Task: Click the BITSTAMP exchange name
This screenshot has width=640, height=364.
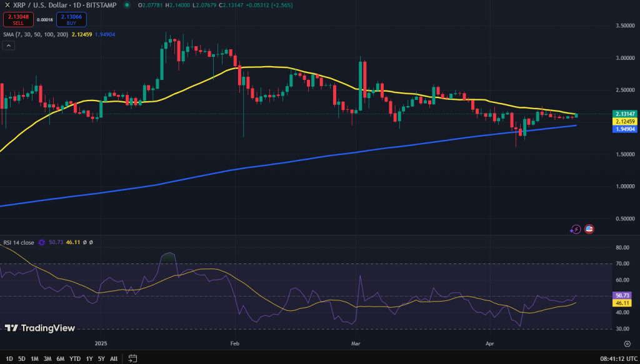Action: coord(101,5)
